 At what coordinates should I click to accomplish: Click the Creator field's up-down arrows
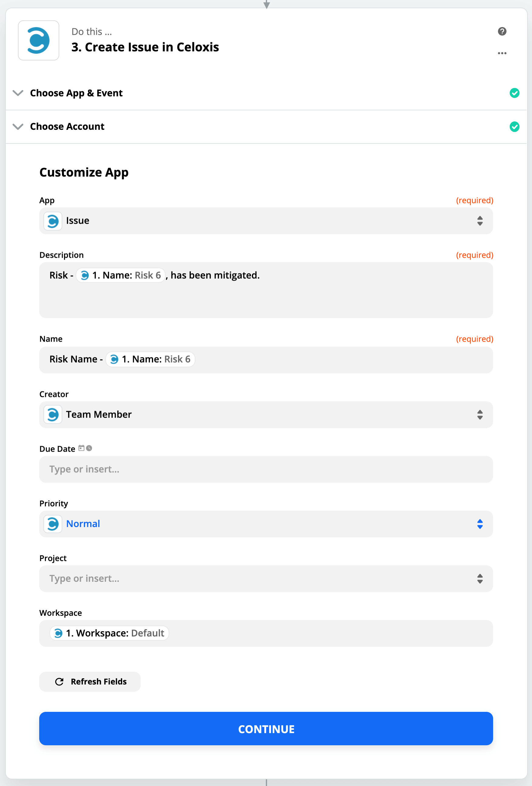coord(480,415)
